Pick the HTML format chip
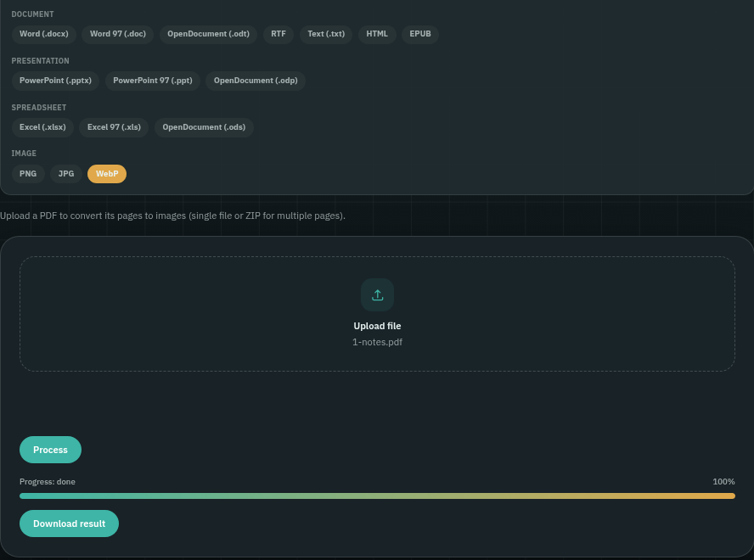Image resolution: width=754 pixels, height=560 pixels. 377,34
